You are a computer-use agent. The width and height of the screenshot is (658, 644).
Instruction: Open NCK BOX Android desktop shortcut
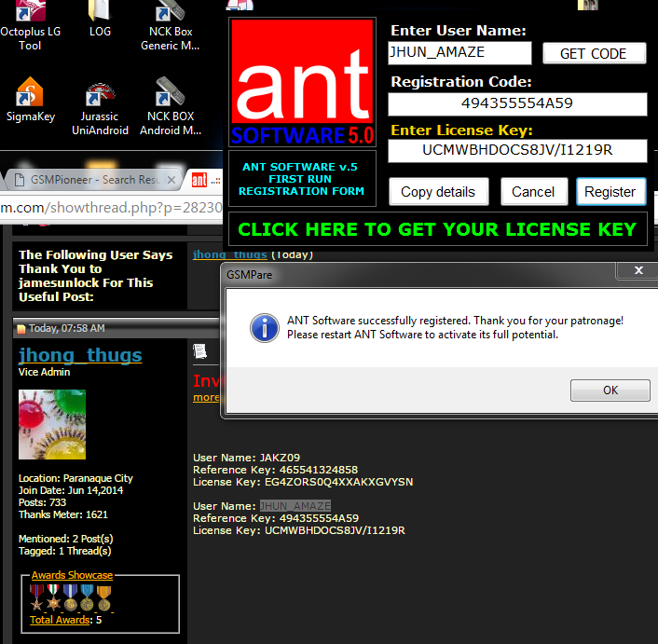171,106
